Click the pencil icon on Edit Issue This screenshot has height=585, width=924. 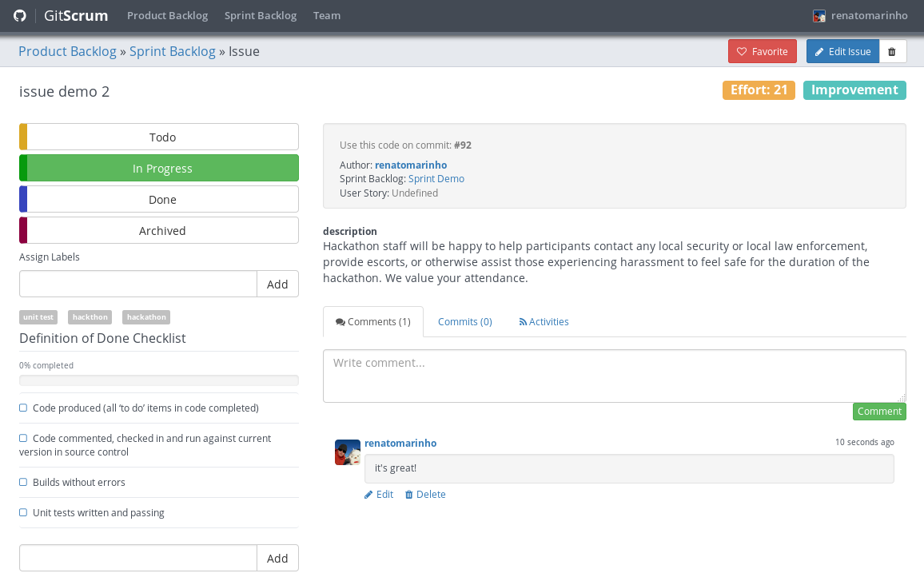coord(819,52)
